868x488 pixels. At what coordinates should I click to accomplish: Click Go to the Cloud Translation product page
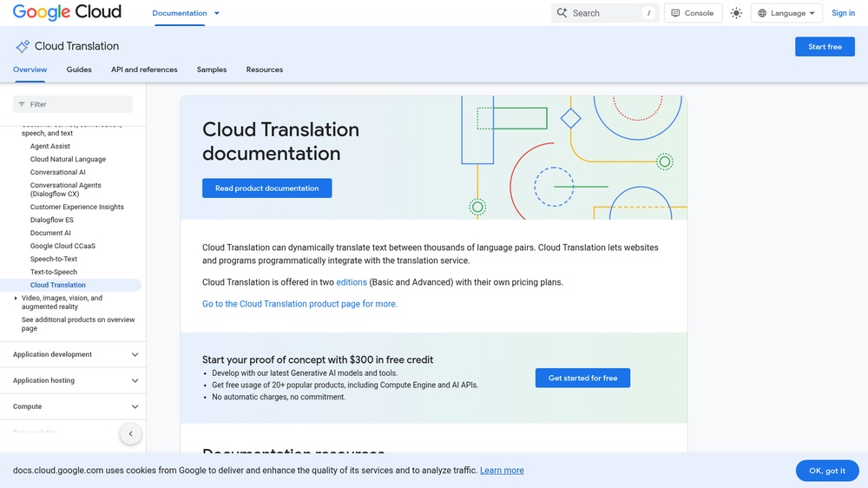[x=299, y=304]
